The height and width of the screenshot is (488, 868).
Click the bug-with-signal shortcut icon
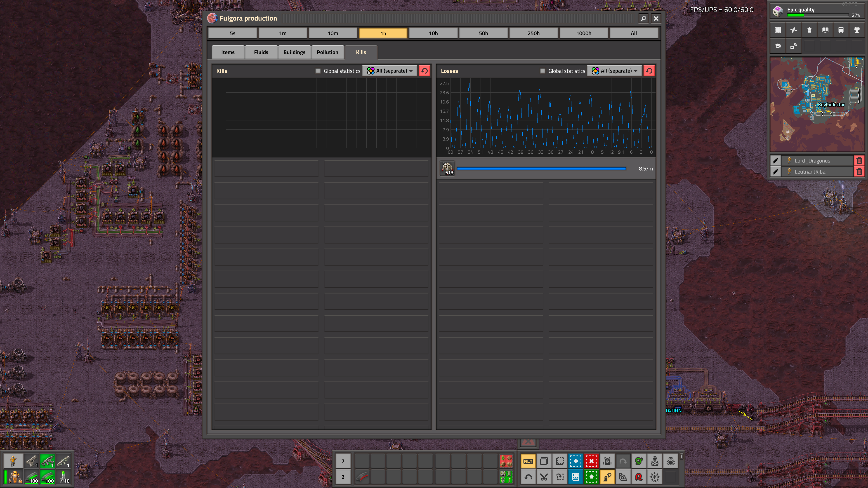pos(670,461)
